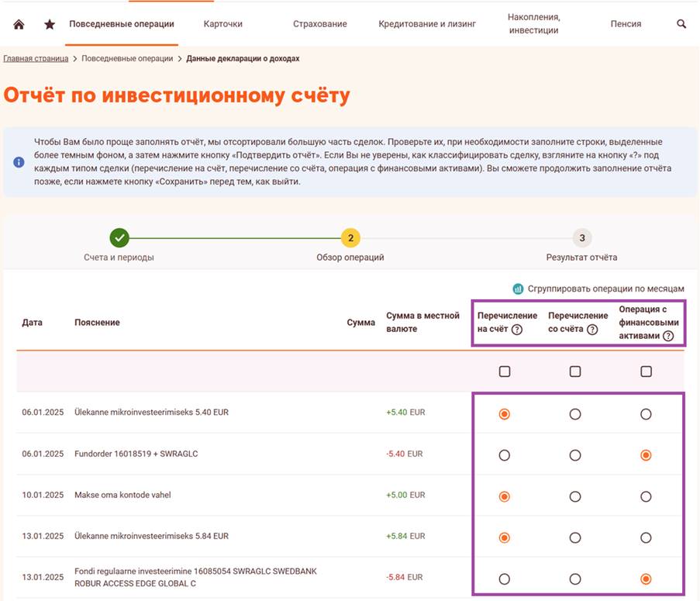This screenshot has width=700, height=601.
Task: Tick the Перечисление на счёт column checkbox
Action: coord(505,371)
